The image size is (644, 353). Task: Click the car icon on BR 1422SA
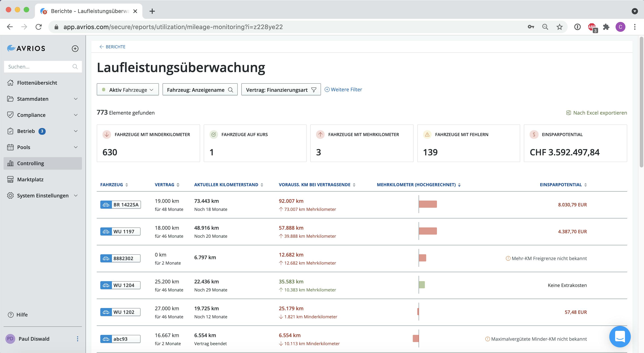pos(106,205)
